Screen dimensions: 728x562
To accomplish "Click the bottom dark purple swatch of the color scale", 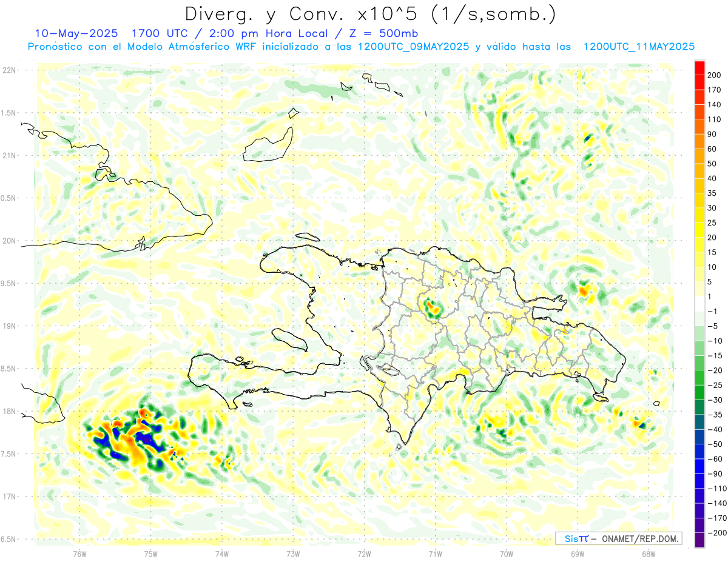I will (x=699, y=540).
